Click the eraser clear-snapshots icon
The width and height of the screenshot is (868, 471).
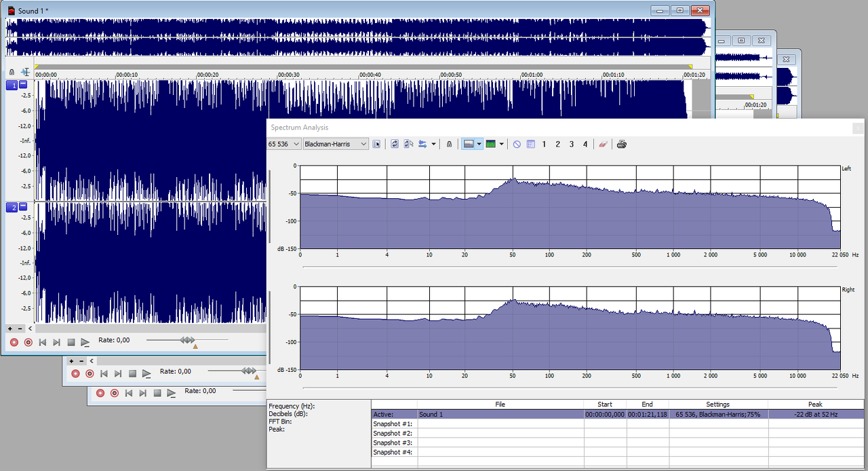[x=603, y=145]
